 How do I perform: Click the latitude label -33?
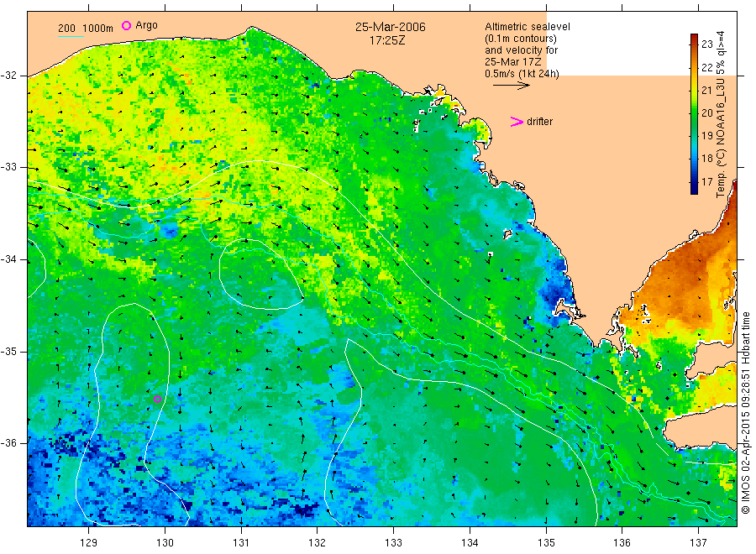(x=8, y=167)
